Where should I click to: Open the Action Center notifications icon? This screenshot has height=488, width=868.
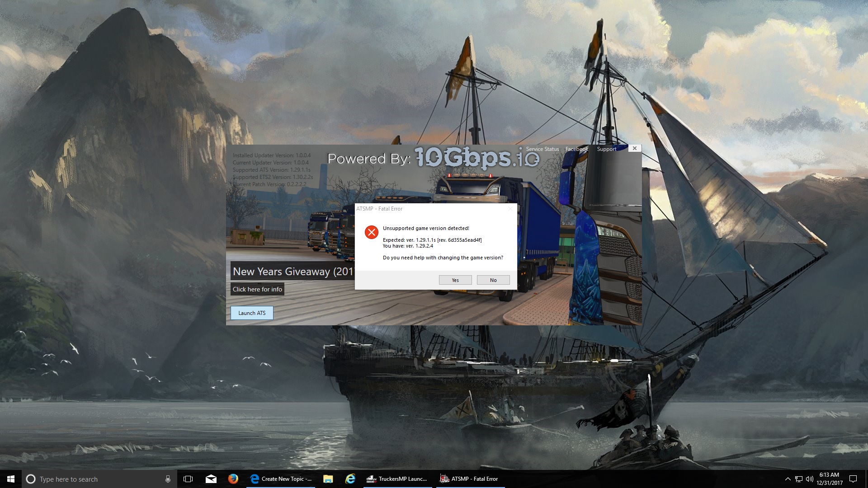(x=853, y=479)
